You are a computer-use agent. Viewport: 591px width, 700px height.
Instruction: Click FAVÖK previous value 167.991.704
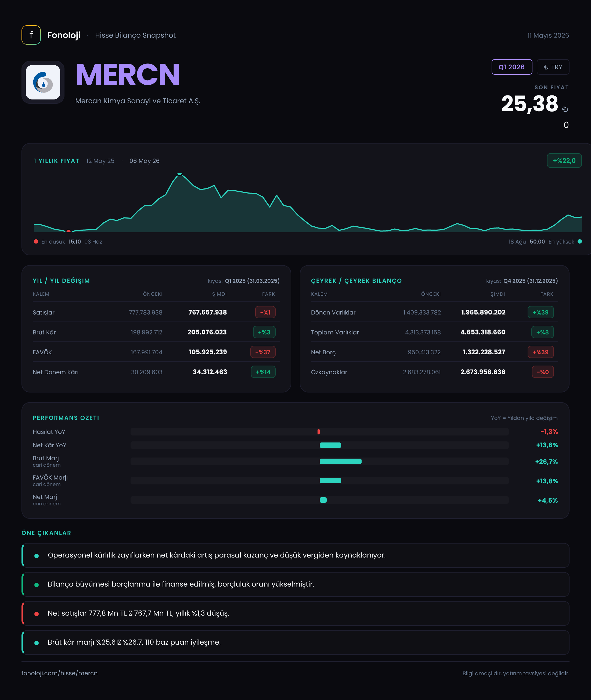tap(146, 352)
